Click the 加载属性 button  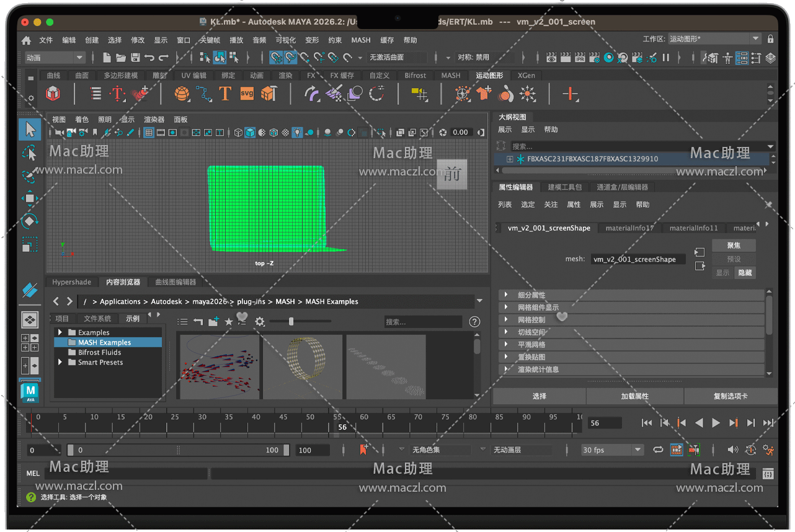coord(634,396)
